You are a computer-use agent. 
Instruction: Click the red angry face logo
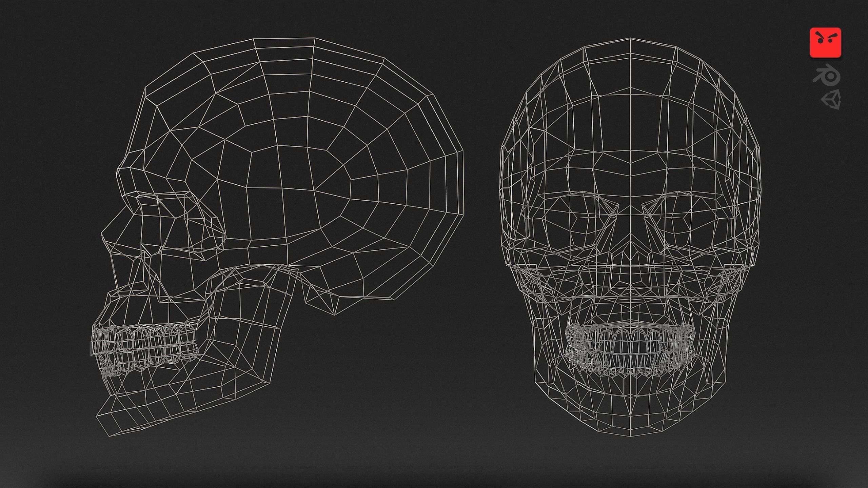coord(826,43)
